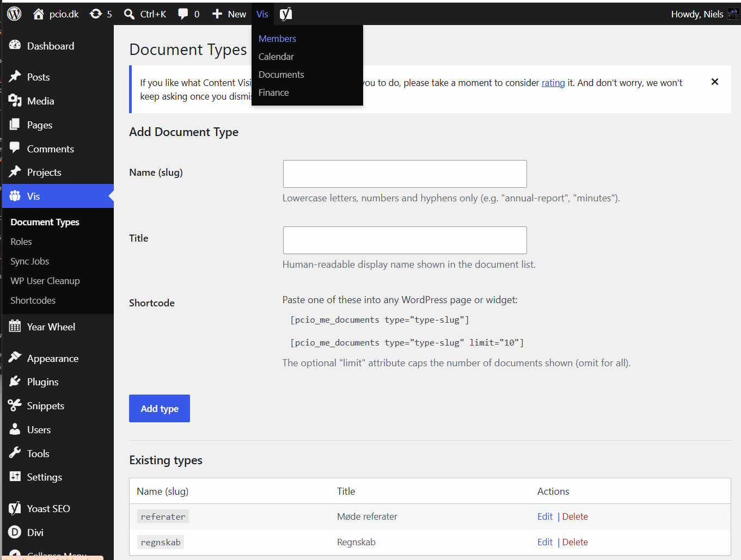Open the Shortcodes submenu item
Image resolution: width=741 pixels, height=560 pixels.
click(x=33, y=300)
